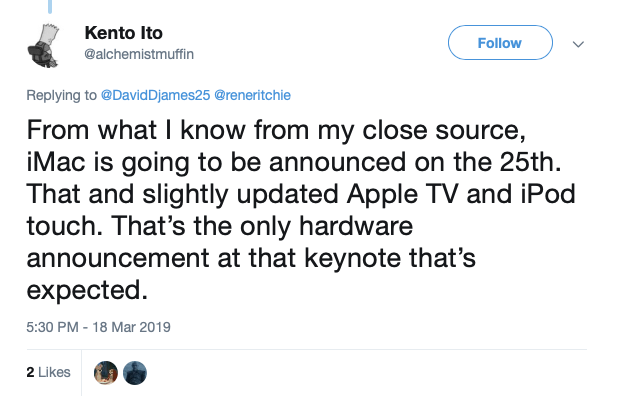Expand the tweet options chevron menu
Viewport: 625px width, 396px height.
pyautogui.click(x=578, y=44)
